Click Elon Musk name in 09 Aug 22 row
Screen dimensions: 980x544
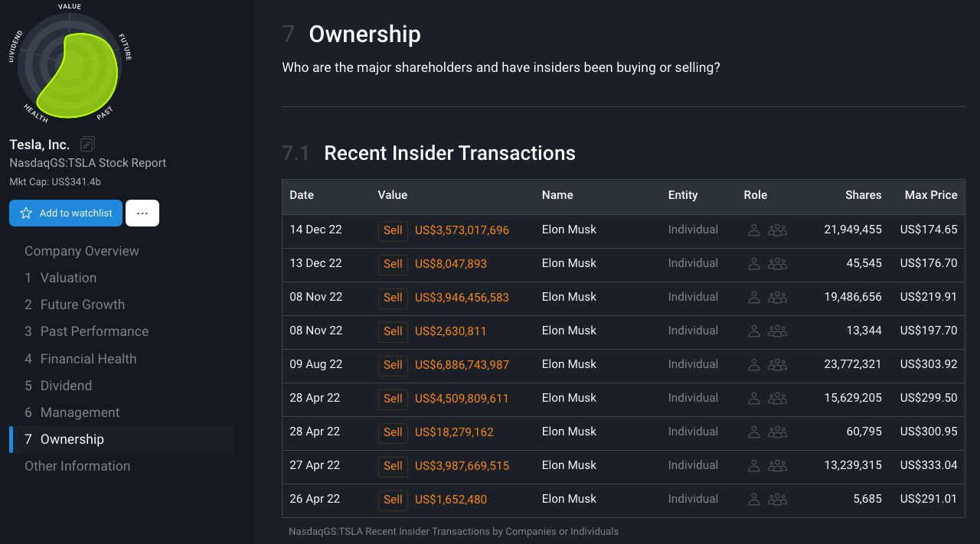click(x=569, y=364)
